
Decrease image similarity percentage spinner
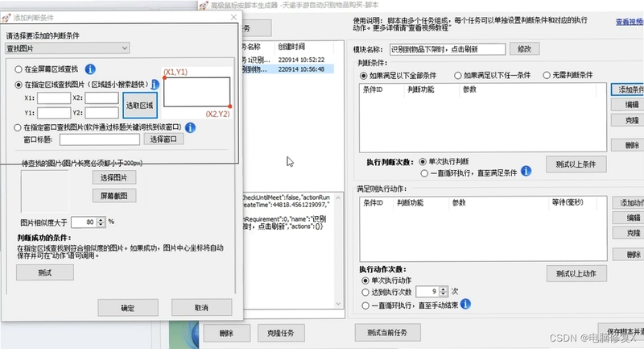101,225
